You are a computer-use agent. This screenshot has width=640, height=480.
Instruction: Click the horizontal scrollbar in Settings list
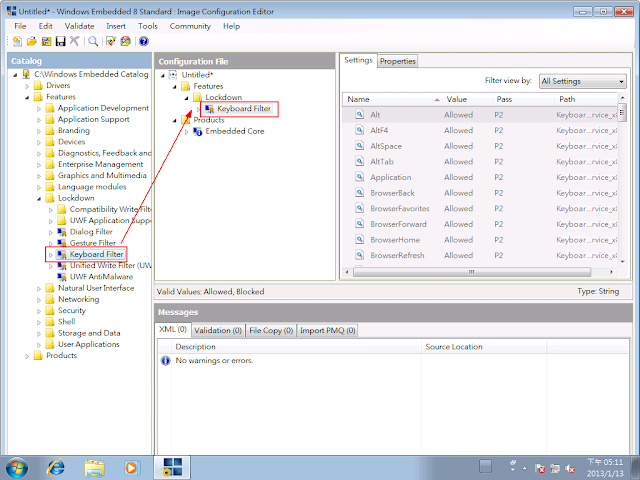tap(472, 272)
